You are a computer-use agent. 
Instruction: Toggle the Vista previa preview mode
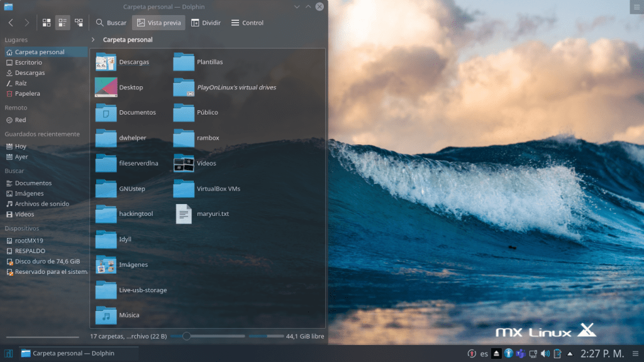158,23
